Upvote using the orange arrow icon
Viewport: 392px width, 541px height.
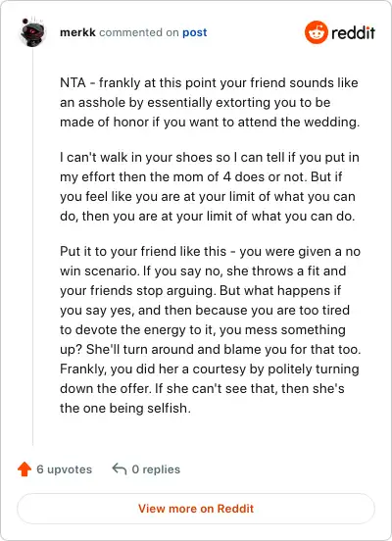click(24, 469)
